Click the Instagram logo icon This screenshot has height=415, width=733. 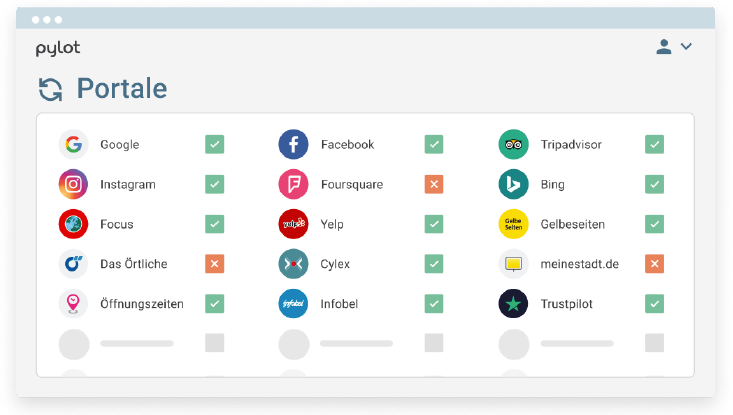pyautogui.click(x=73, y=185)
